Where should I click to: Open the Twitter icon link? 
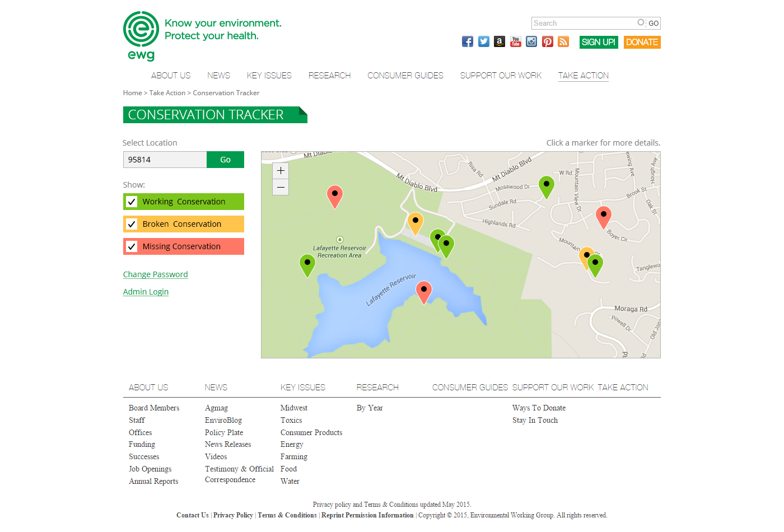point(484,41)
